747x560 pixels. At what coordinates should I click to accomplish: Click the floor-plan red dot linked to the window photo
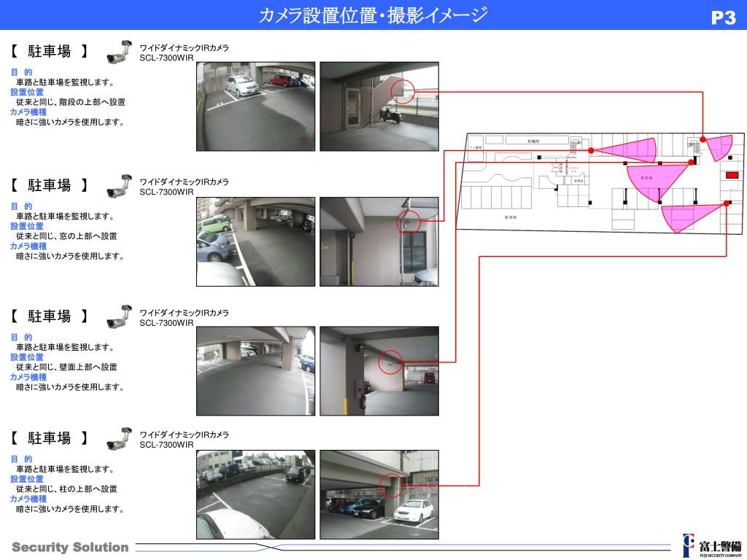tap(591, 150)
